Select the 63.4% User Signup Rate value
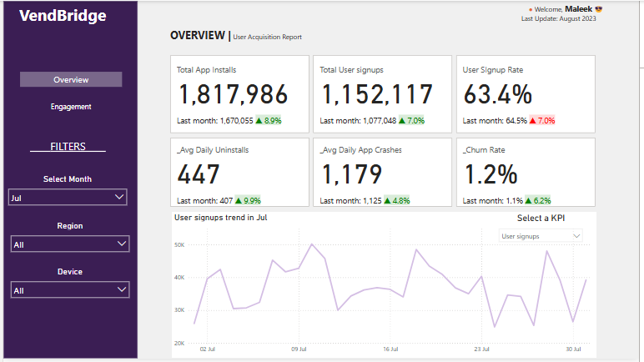Screen dimensions: 644x362 tap(497, 93)
